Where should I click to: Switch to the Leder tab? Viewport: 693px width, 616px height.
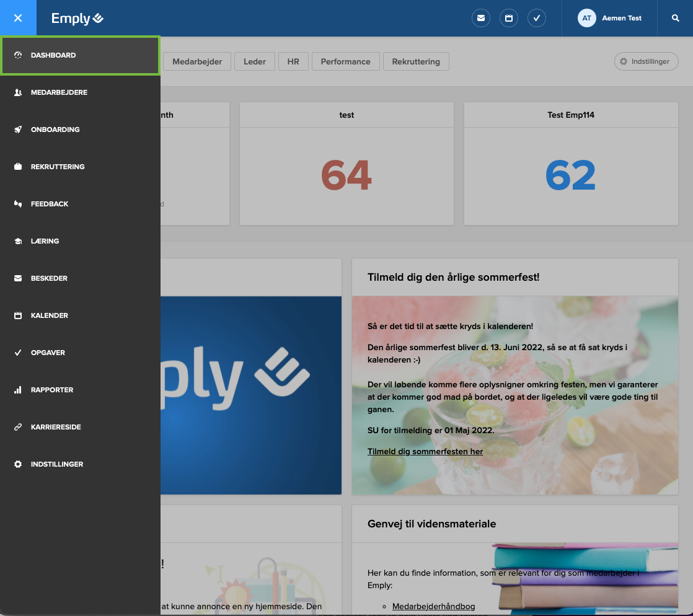click(254, 61)
